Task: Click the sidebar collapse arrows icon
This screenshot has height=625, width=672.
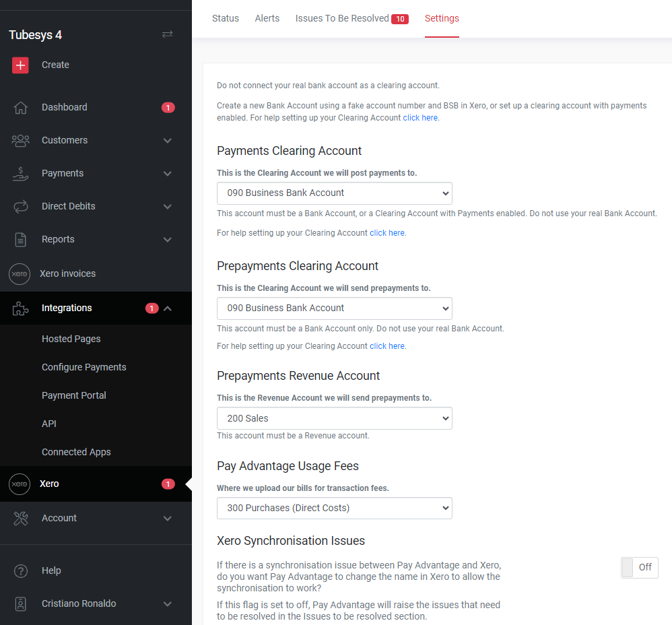Action: (x=167, y=34)
